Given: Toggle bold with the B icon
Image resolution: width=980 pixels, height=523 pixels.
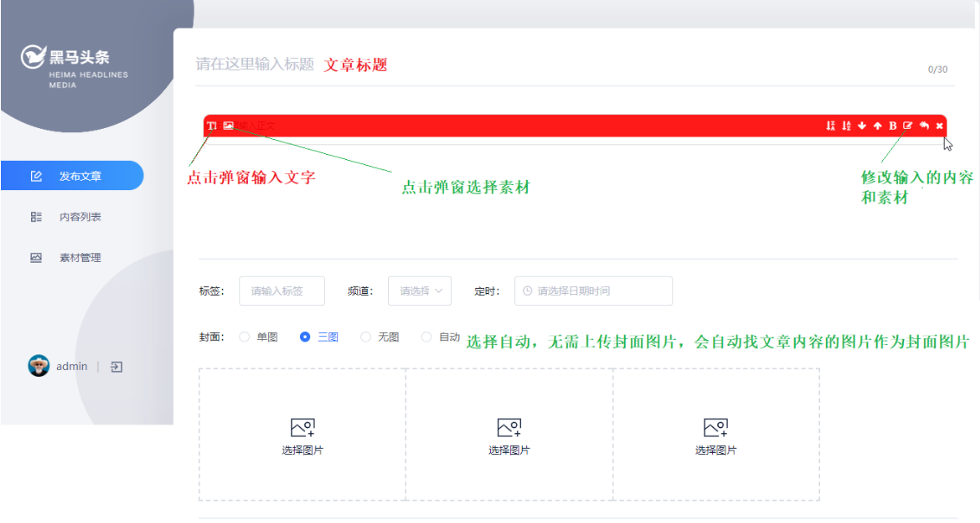Looking at the screenshot, I should [893, 125].
